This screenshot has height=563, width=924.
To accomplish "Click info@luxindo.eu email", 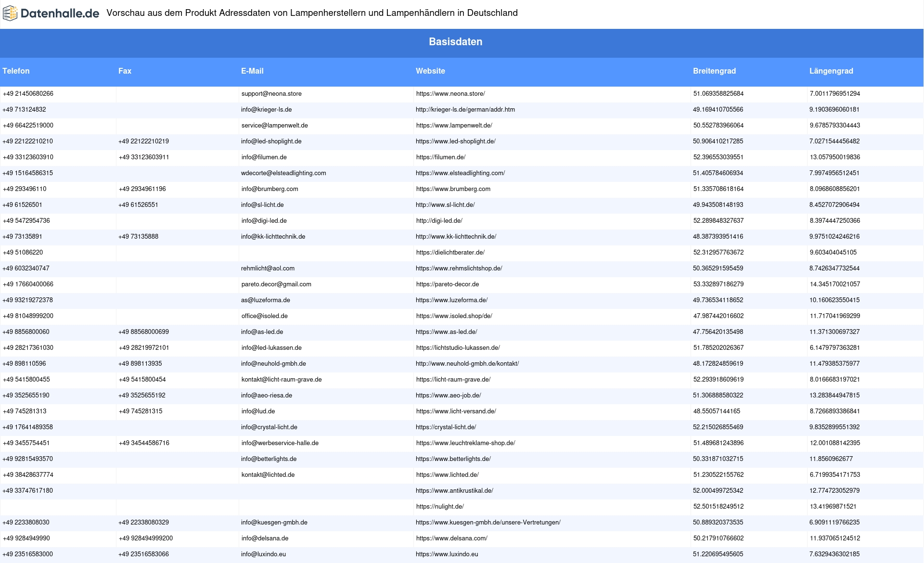I will (x=263, y=554).
